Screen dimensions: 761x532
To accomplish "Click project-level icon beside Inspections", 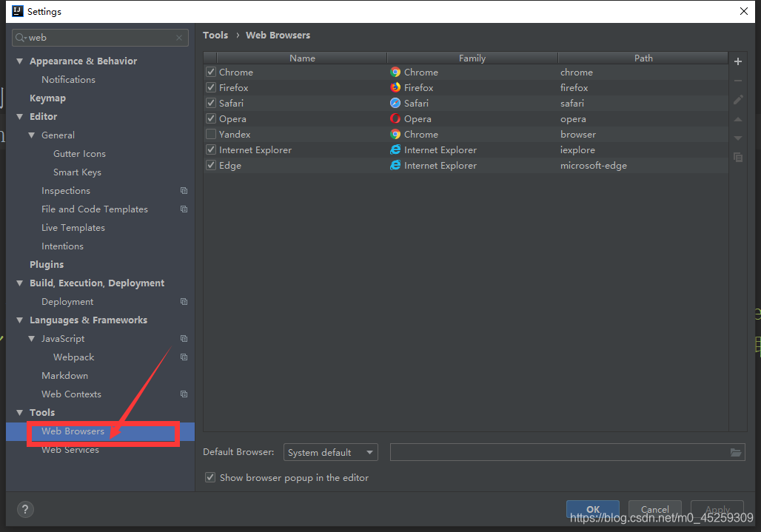I will point(184,191).
